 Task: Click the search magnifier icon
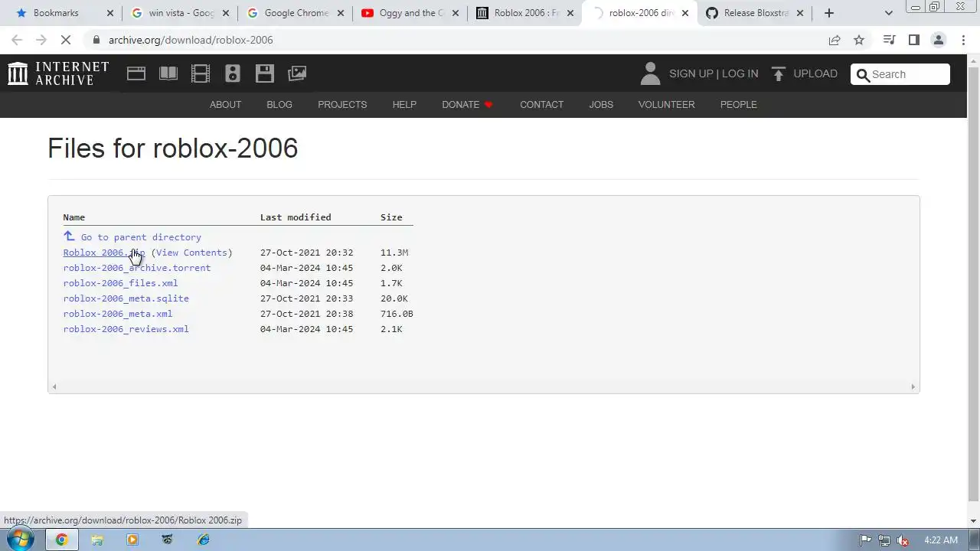click(864, 74)
